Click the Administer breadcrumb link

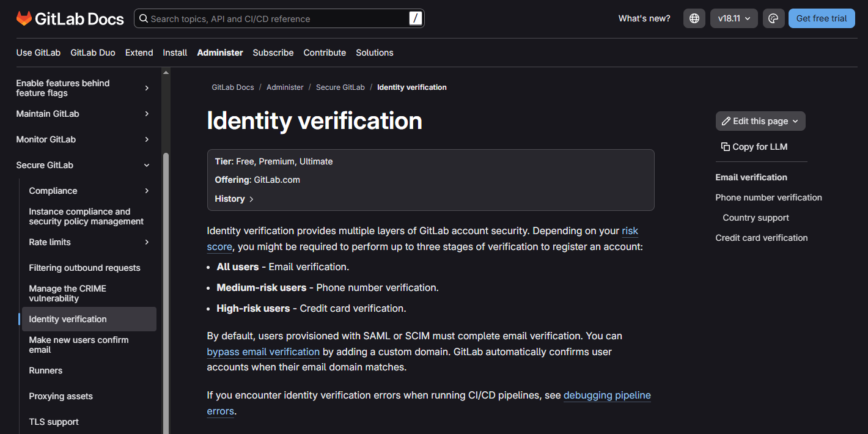[285, 87]
